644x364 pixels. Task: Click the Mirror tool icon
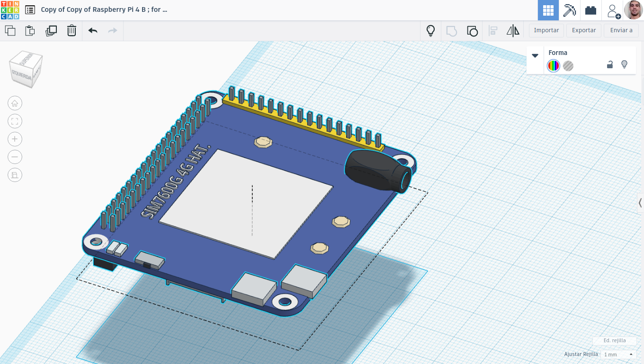(513, 31)
